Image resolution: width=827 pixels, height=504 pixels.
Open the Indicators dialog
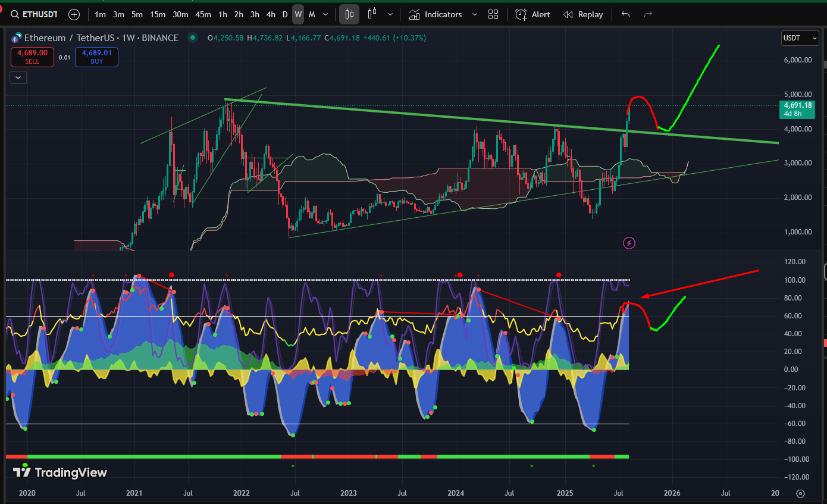pyautogui.click(x=436, y=14)
